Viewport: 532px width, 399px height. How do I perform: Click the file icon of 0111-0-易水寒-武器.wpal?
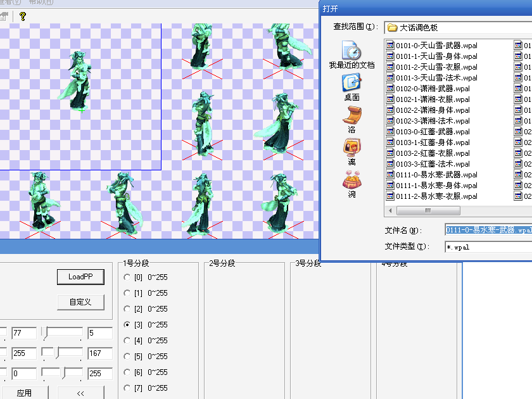(390, 175)
